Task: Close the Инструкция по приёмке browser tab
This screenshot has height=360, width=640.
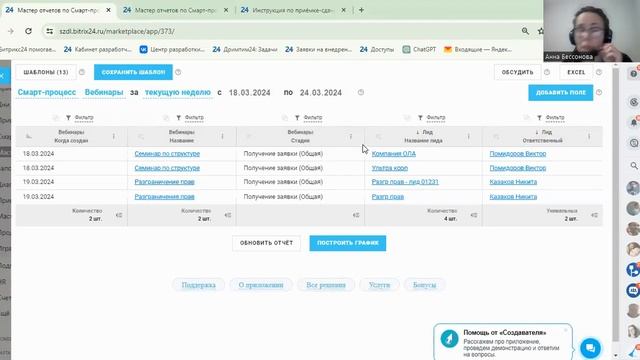Action: (x=343, y=10)
